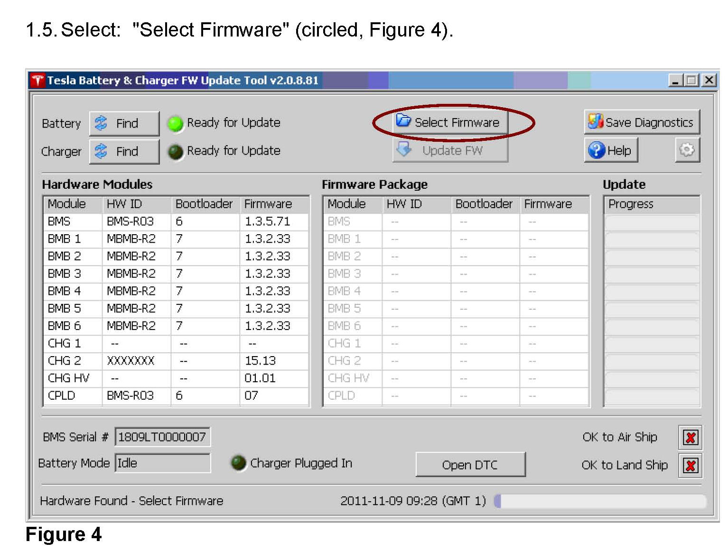
Task: Toggle the OK to Land Ship box
Action: 691,466
